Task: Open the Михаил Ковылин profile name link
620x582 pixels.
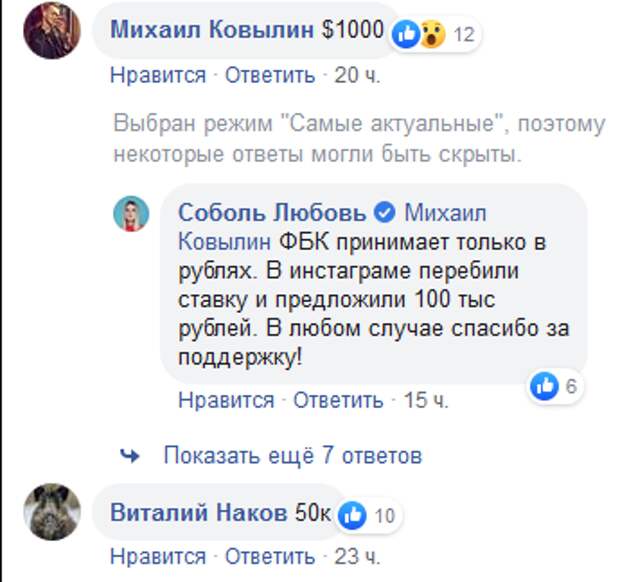Action: tap(213, 31)
